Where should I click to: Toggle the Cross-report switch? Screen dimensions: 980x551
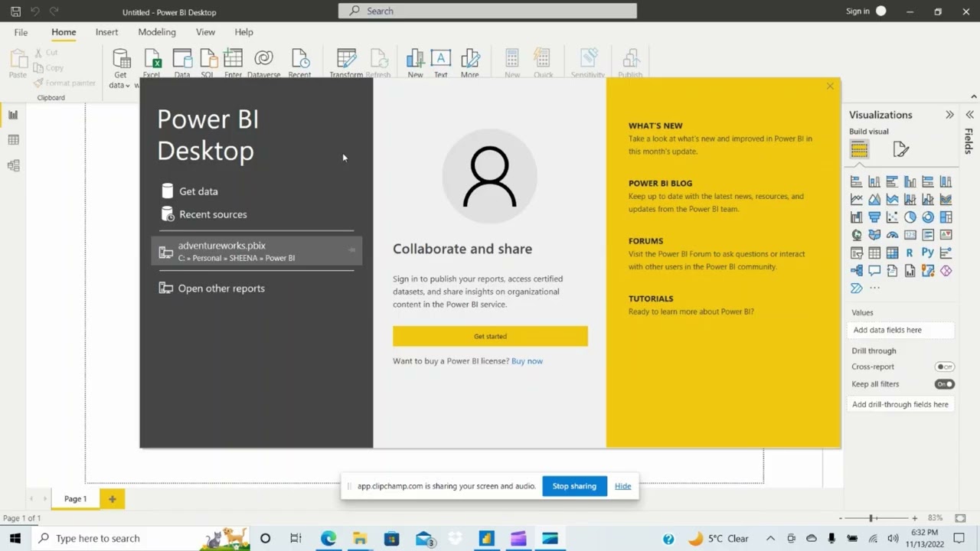[945, 367]
